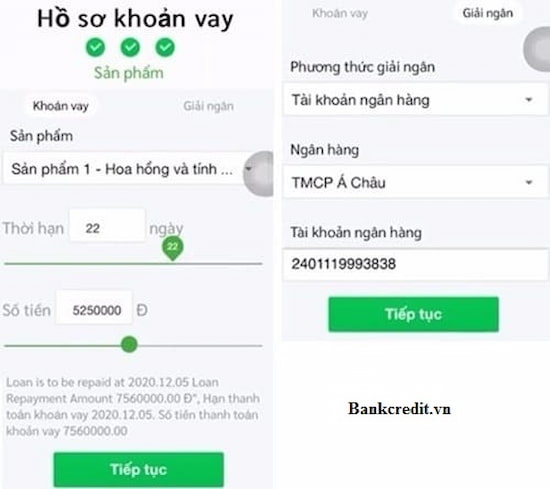Click the middle green checkmark step icon

(x=130, y=47)
